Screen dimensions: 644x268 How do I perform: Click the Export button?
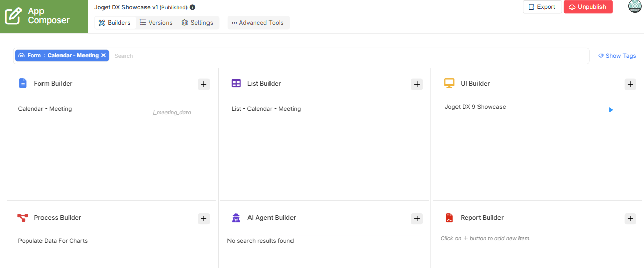point(542,7)
